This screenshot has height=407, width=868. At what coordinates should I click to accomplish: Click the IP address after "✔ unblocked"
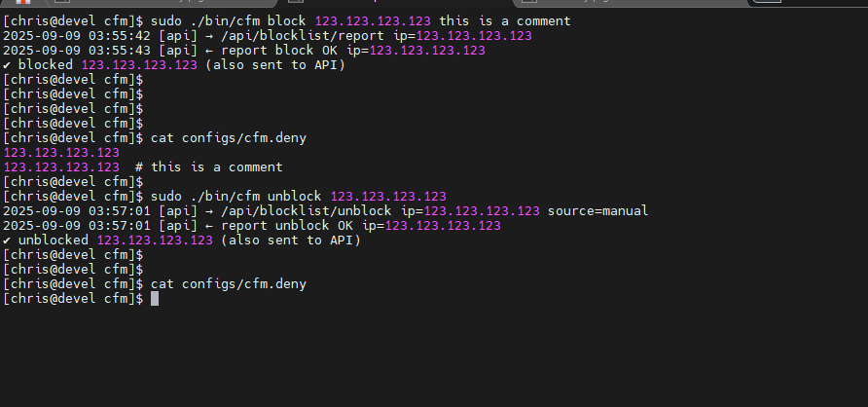tap(155, 240)
